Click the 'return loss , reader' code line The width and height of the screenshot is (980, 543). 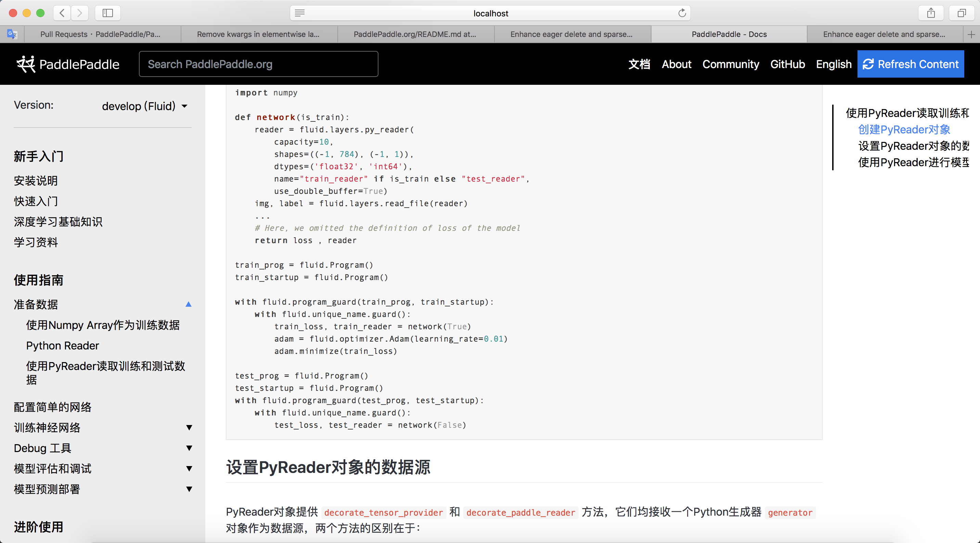(306, 240)
